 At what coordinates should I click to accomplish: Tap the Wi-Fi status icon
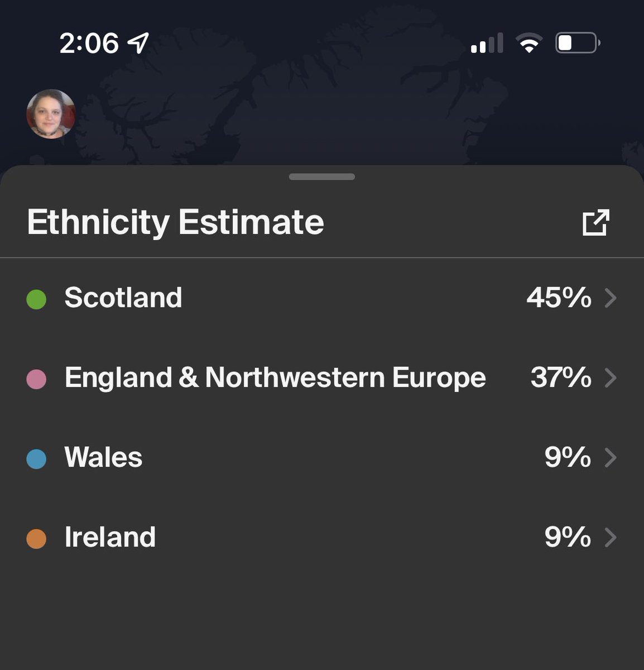[x=529, y=43]
